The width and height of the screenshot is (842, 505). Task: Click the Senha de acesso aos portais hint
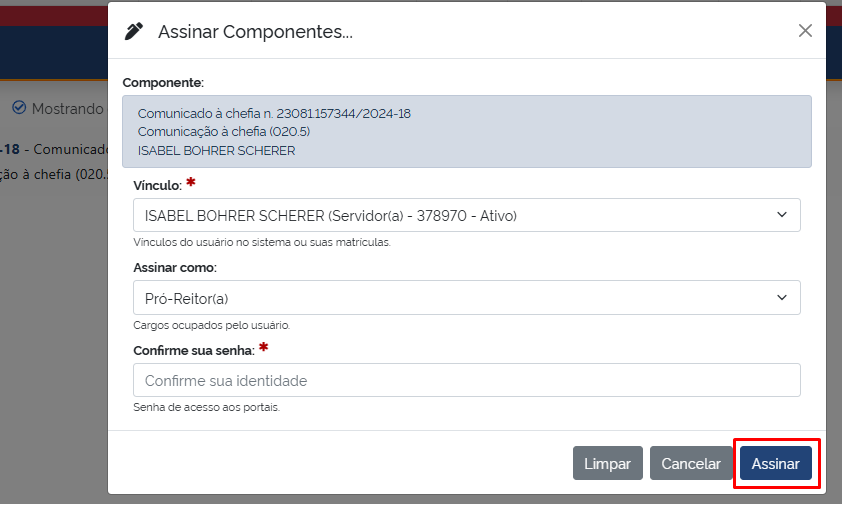coord(206,408)
